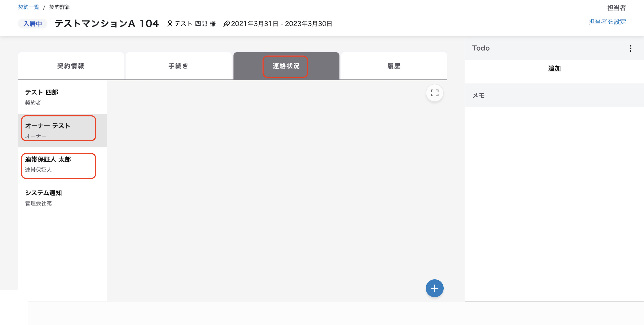Switch to the 契約情報 tab

(71, 66)
